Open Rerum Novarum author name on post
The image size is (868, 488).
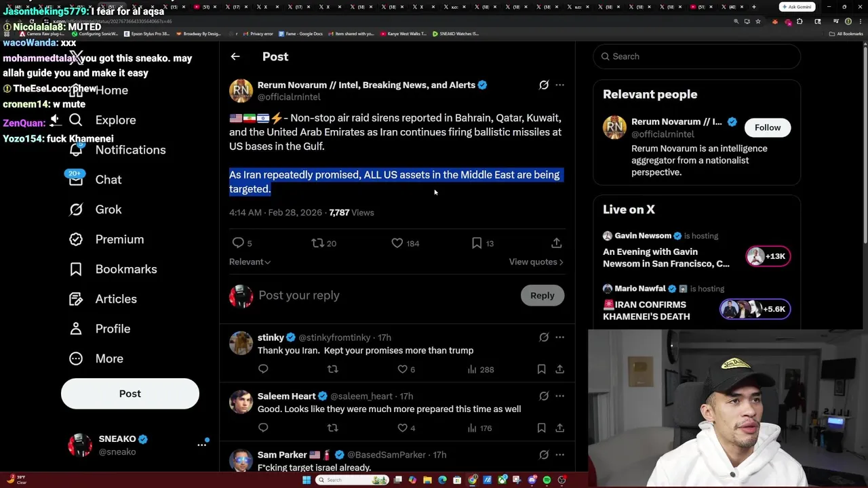tap(366, 85)
